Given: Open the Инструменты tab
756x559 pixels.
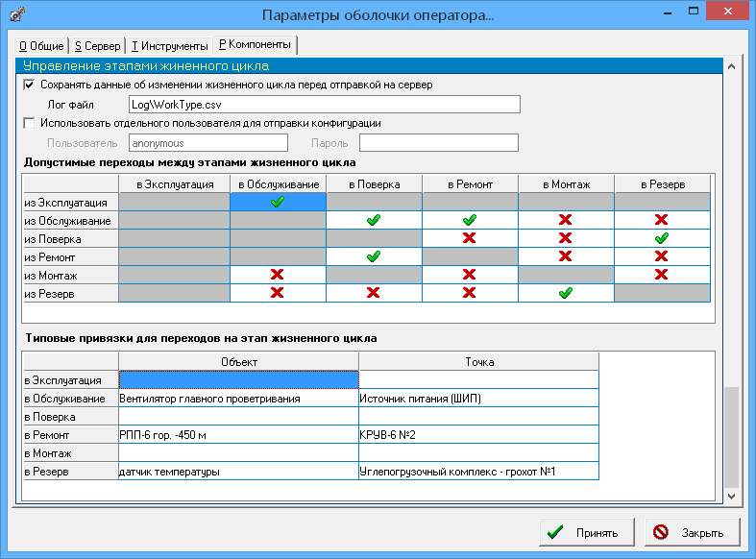Looking at the screenshot, I should click(x=170, y=46).
